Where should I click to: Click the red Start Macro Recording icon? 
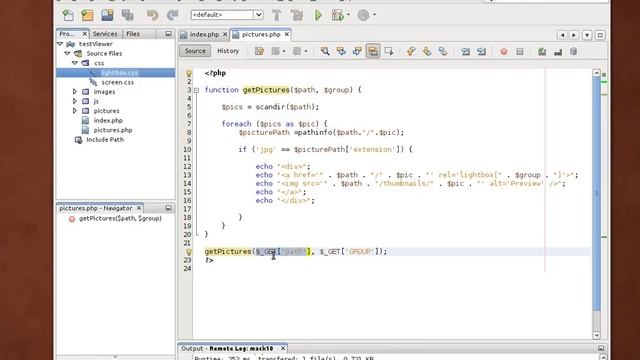pos(504,51)
